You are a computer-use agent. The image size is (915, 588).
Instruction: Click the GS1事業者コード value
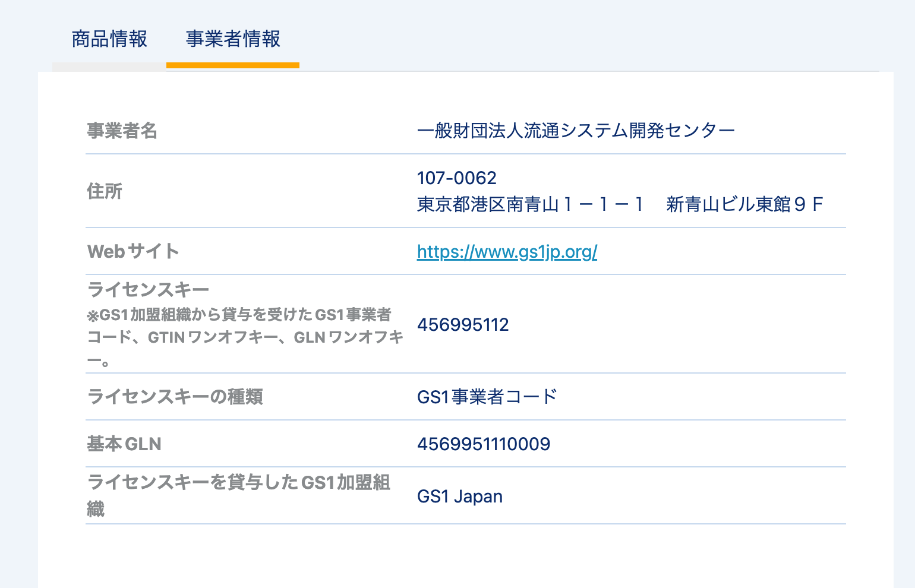point(487,397)
